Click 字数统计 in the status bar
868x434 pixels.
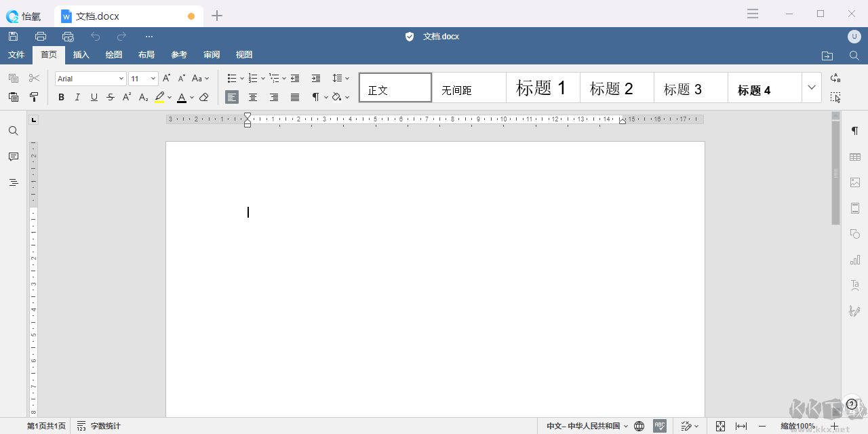pyautogui.click(x=99, y=426)
